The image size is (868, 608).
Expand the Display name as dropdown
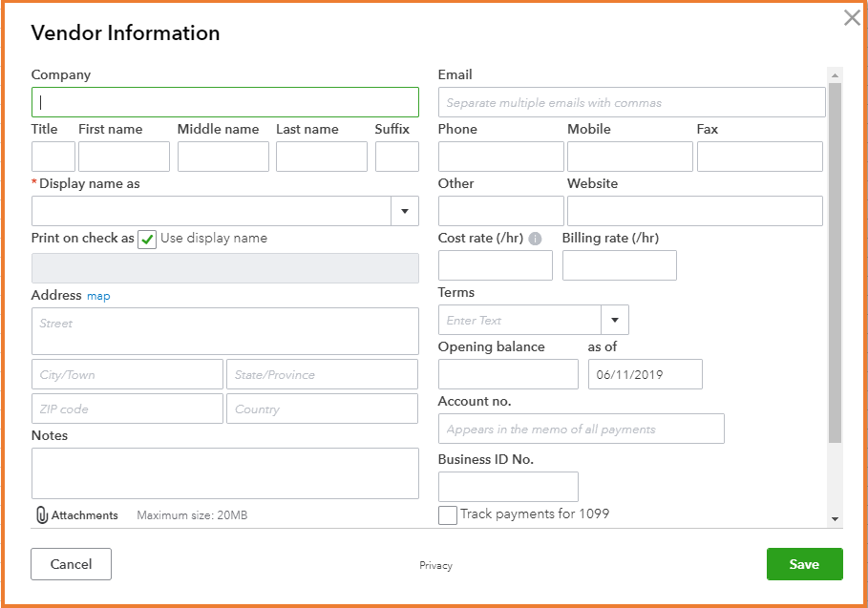click(x=405, y=211)
